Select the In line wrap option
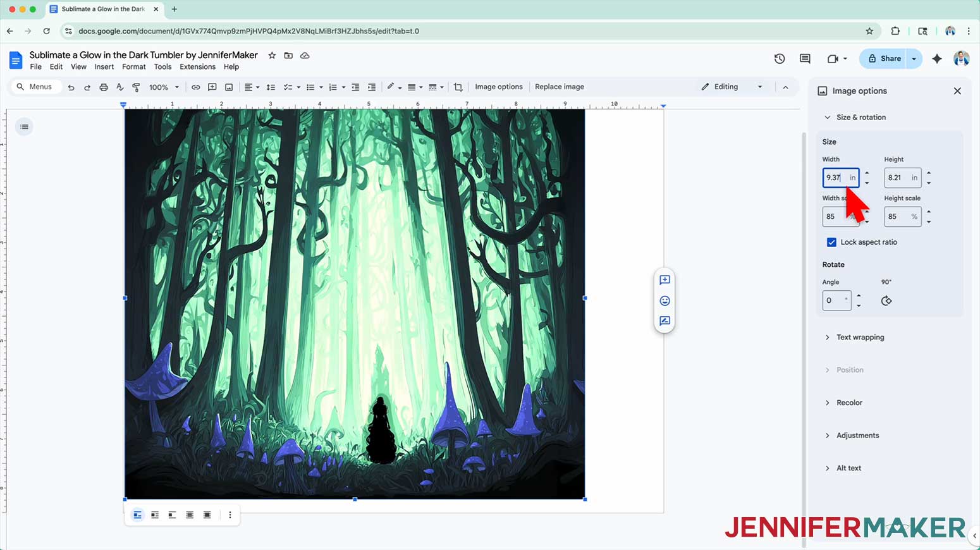The height and width of the screenshot is (550, 980). point(137,515)
